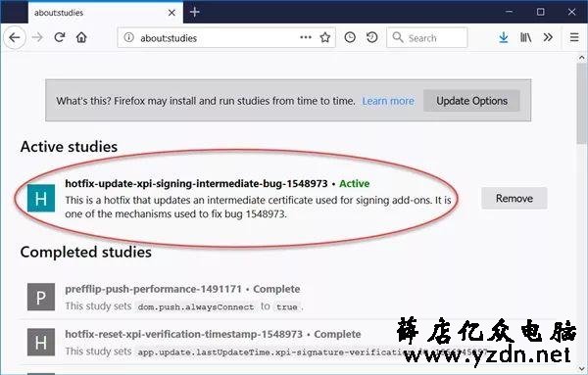This screenshot has width=588, height=375.
Task: Click the circular-arrow history restore icon
Action: click(x=372, y=37)
